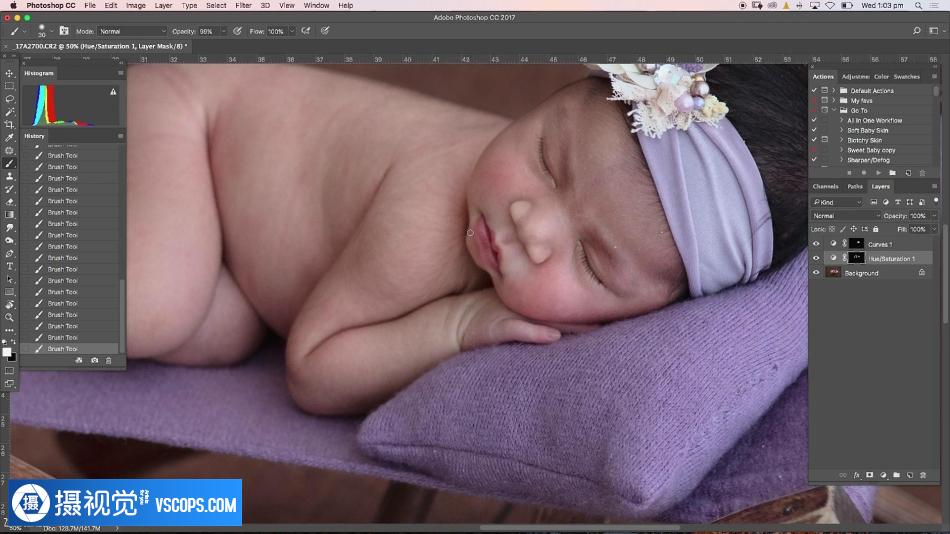The height and width of the screenshot is (534, 950).
Task: Select the Zoom tool in the toolbox
Action: click(9, 318)
